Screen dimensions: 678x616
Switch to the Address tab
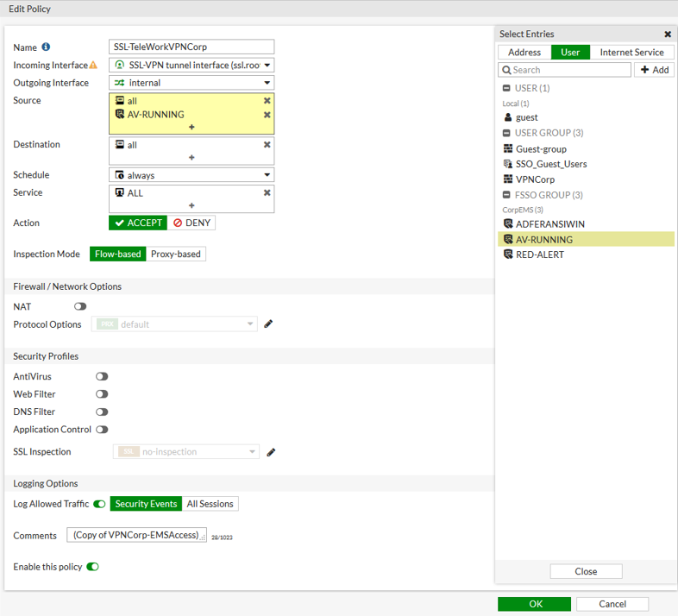524,52
